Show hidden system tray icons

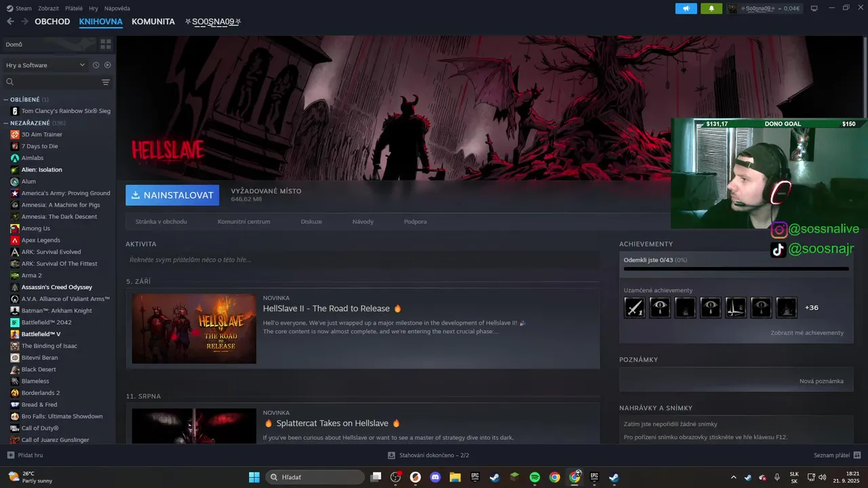pos(732,477)
